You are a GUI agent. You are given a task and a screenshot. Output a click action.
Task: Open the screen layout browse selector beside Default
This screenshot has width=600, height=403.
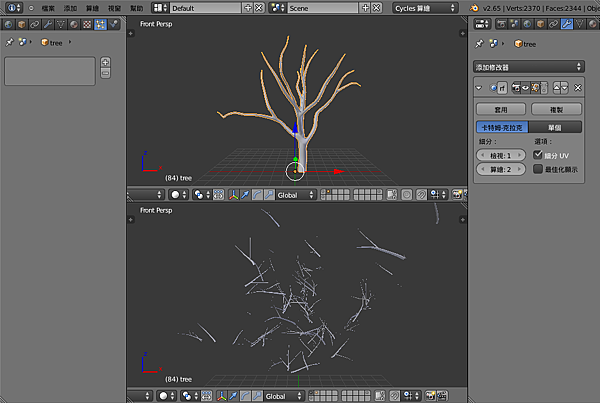coord(160,8)
